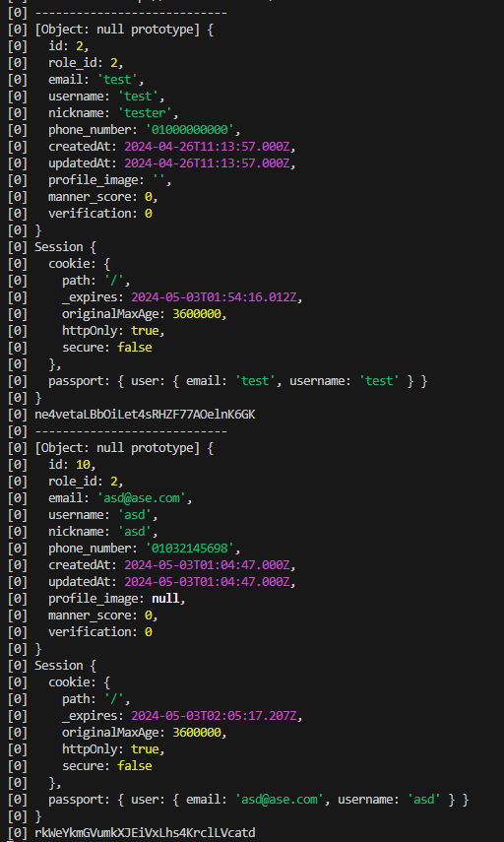
Task: Click the nickname: 'tester' line
Action: [113, 113]
